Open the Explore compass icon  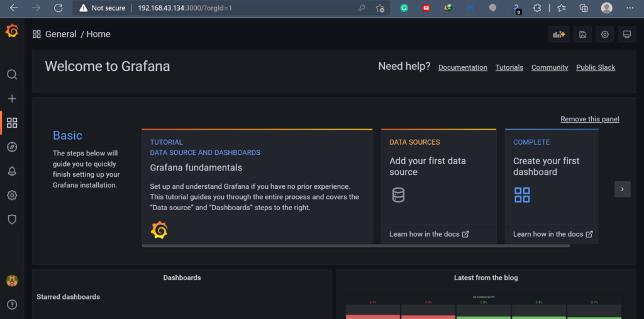pyautogui.click(x=12, y=147)
